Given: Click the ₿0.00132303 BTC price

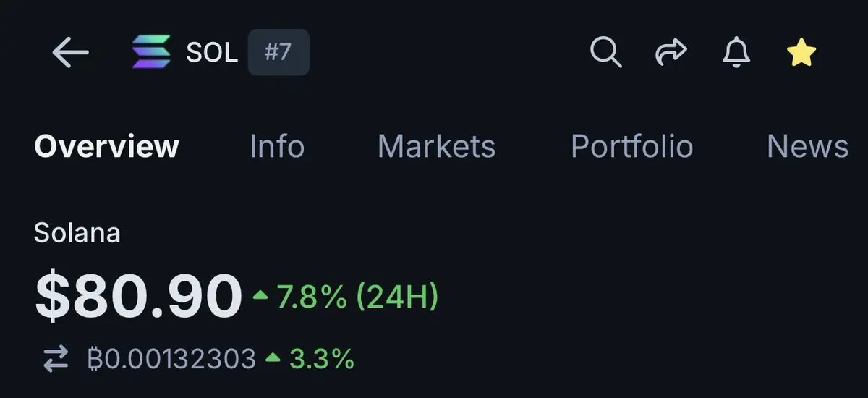Looking at the screenshot, I should pos(171,358).
